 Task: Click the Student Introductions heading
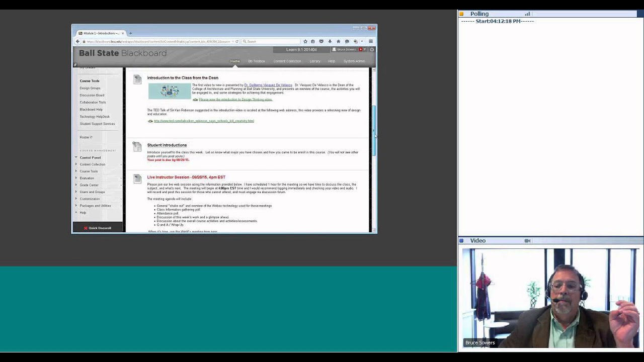tap(167, 145)
